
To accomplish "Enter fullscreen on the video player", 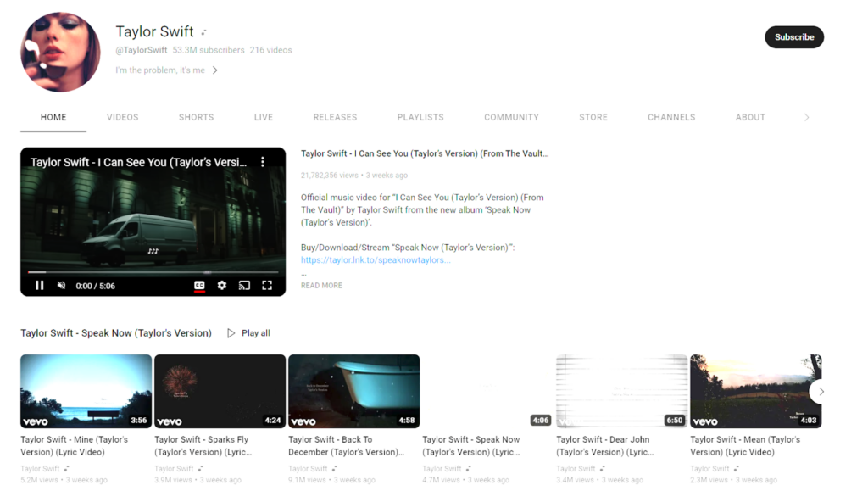I will (x=267, y=286).
